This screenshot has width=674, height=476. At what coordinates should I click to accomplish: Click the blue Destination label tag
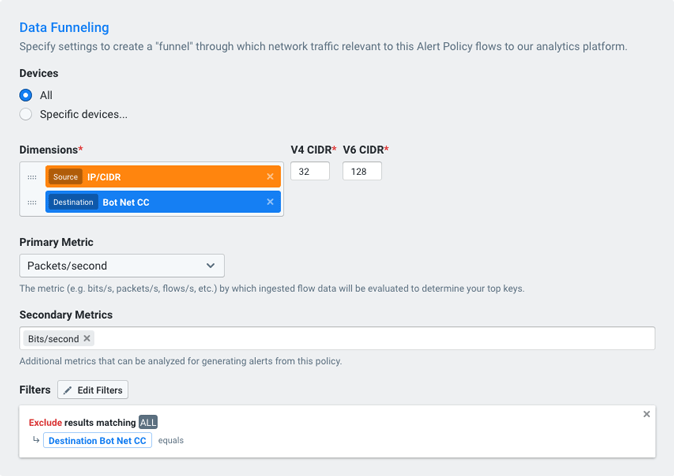pyautogui.click(x=73, y=202)
